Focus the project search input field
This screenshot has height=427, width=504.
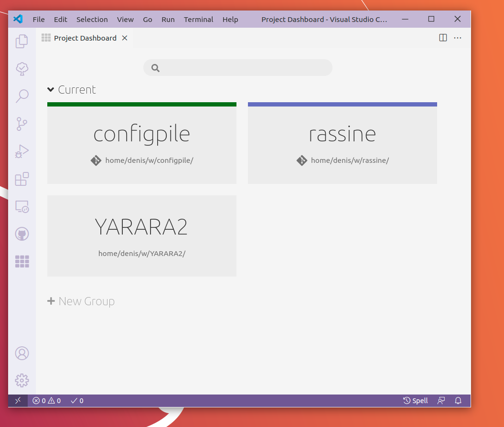pyautogui.click(x=238, y=68)
